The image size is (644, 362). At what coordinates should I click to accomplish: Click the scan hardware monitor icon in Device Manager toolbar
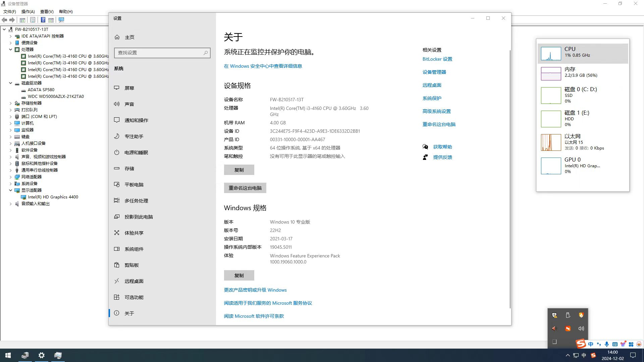click(61, 20)
